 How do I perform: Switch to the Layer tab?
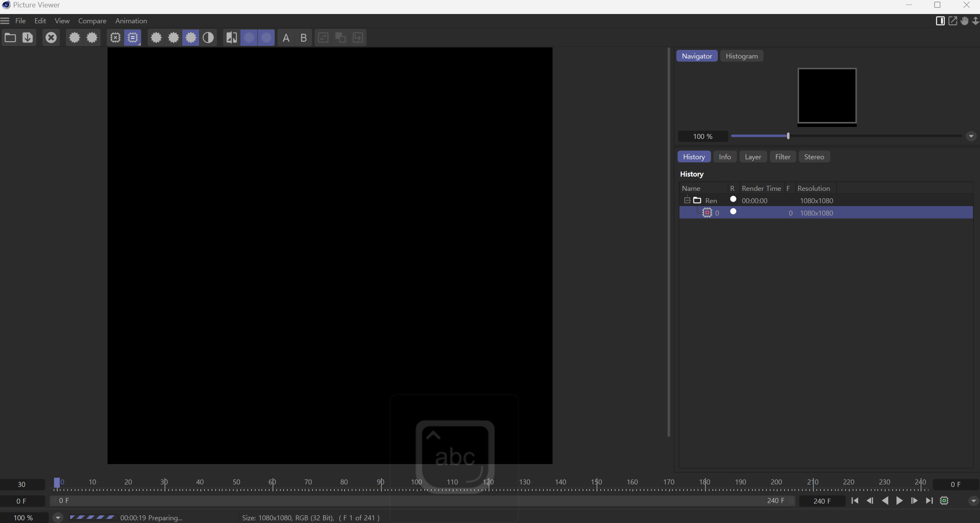(753, 157)
